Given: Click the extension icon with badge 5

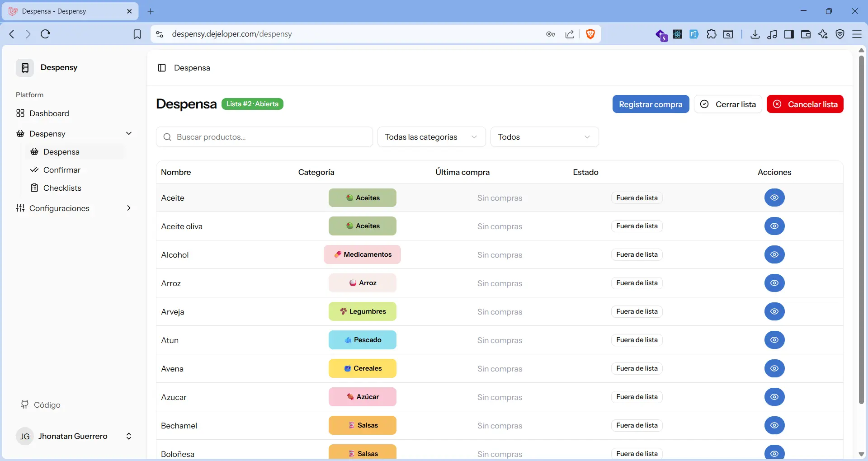Looking at the screenshot, I should [x=661, y=35].
